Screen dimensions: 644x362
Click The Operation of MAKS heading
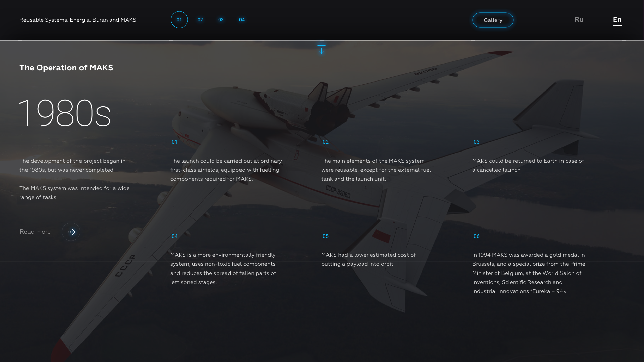pos(66,68)
